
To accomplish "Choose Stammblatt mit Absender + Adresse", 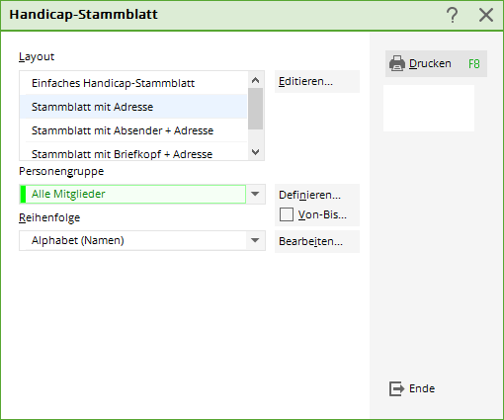I will pyautogui.click(x=133, y=130).
